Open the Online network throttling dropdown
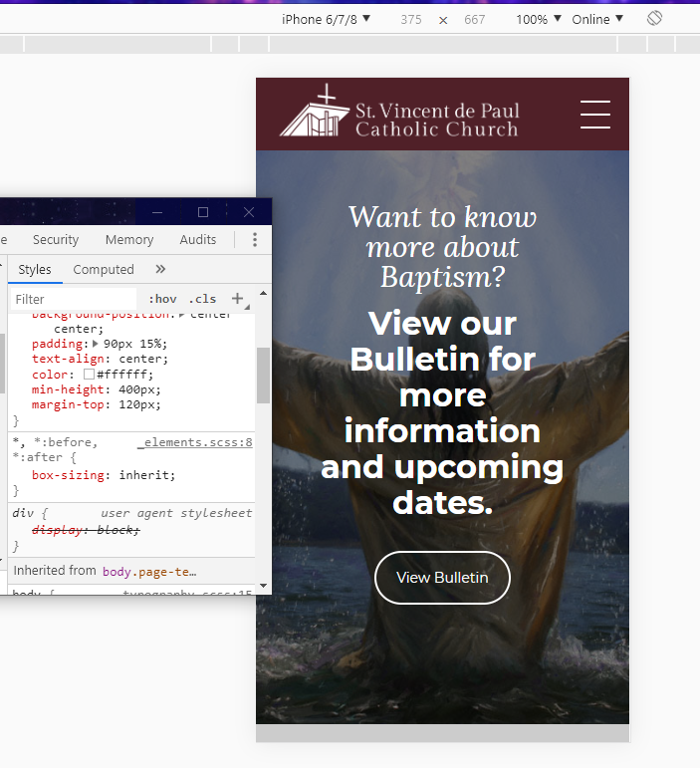700x768 pixels. [597, 19]
